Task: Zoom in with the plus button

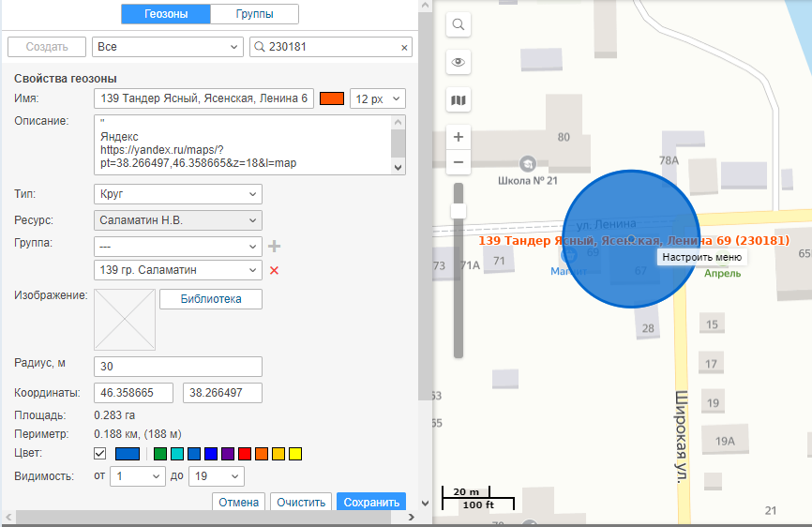Action: 459,137
